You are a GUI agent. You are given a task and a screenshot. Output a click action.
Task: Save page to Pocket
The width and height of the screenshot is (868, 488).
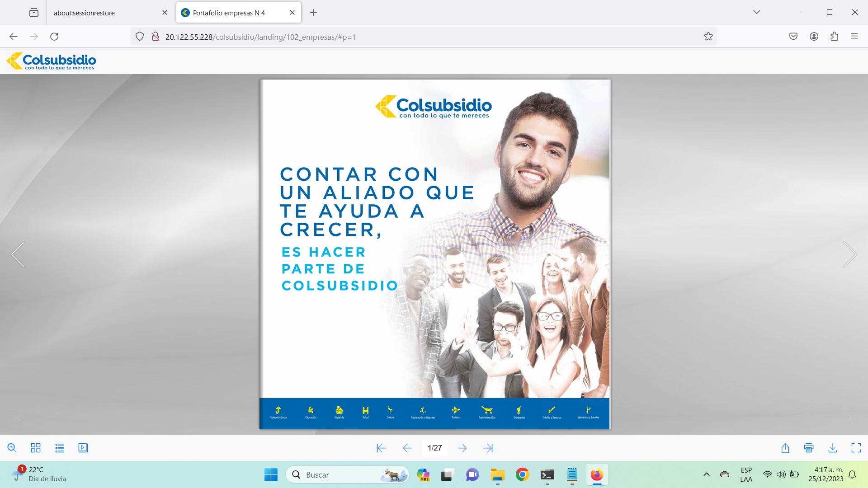(793, 37)
